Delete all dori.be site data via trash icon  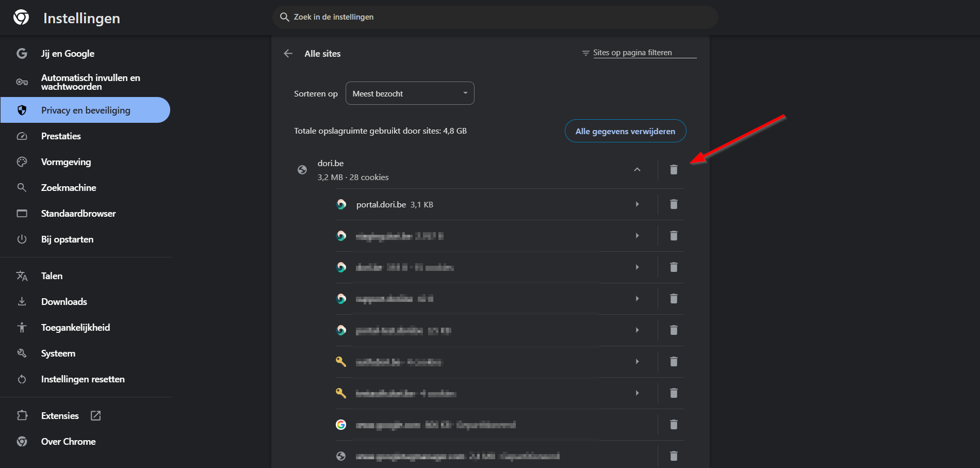[674, 170]
